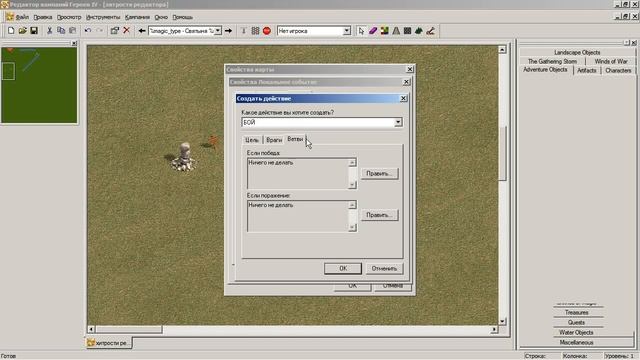Click the map vertical scrollbar up arrow

click(502, 49)
